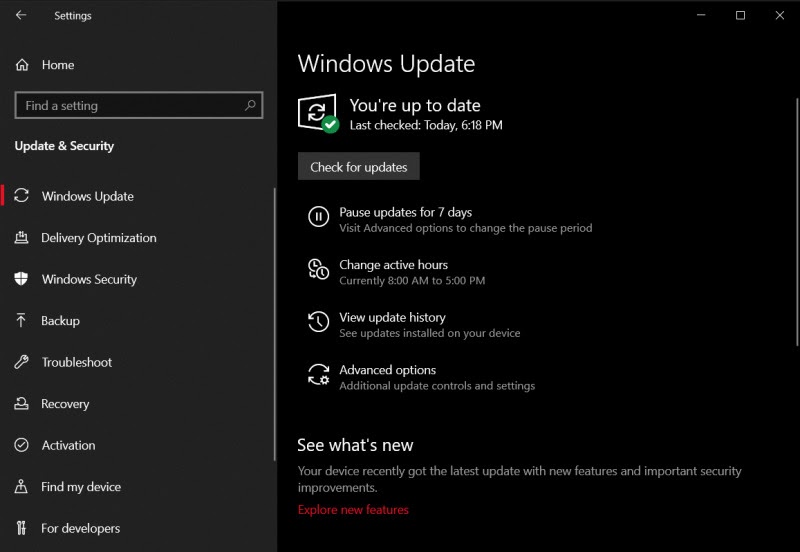Viewport: 800px width, 552px height.
Task: Focus the Find a setting search box
Action: (139, 105)
